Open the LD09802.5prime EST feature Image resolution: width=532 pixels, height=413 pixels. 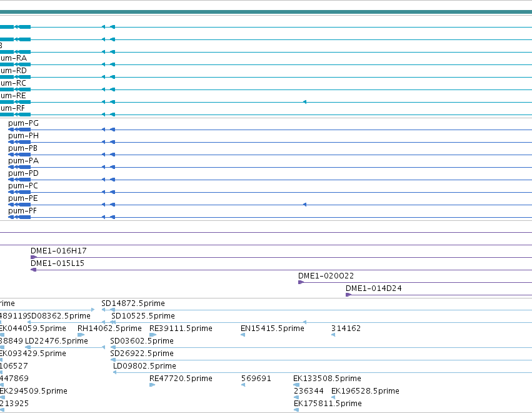(x=144, y=367)
